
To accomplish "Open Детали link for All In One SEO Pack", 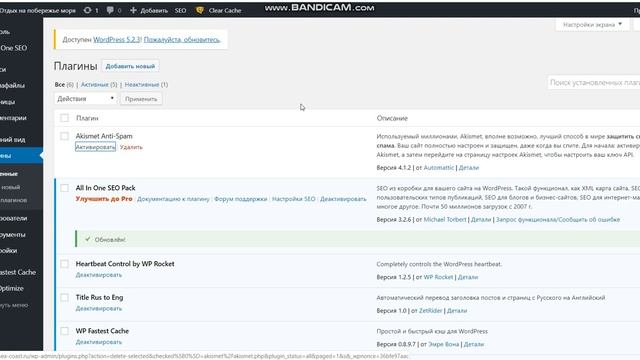I will coord(481,219).
